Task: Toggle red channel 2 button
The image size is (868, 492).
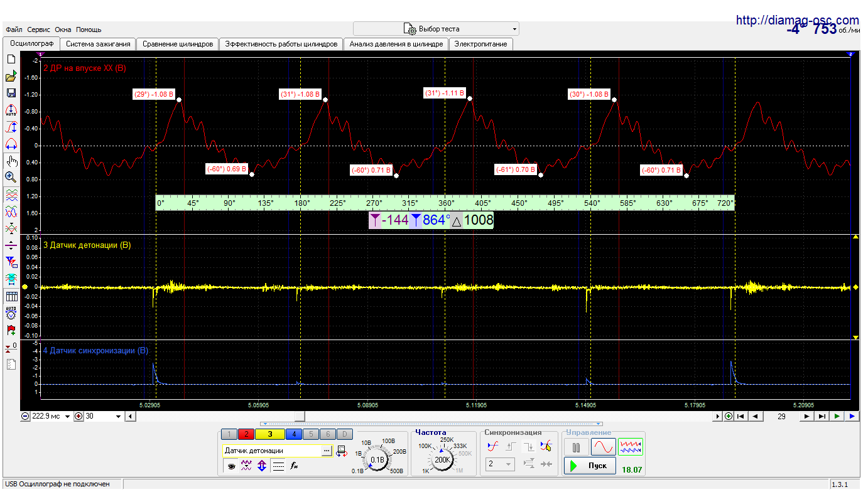Action: [x=246, y=434]
